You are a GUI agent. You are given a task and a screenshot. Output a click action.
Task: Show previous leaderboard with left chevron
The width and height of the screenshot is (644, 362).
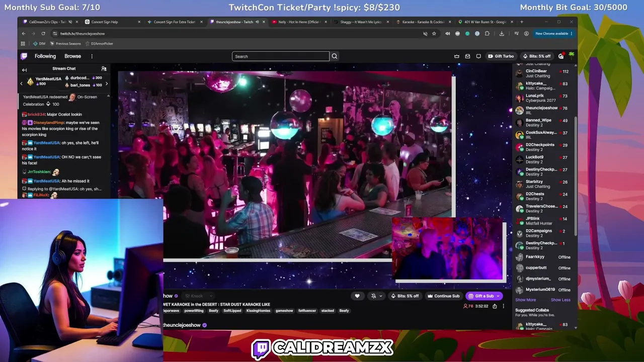(22, 83)
